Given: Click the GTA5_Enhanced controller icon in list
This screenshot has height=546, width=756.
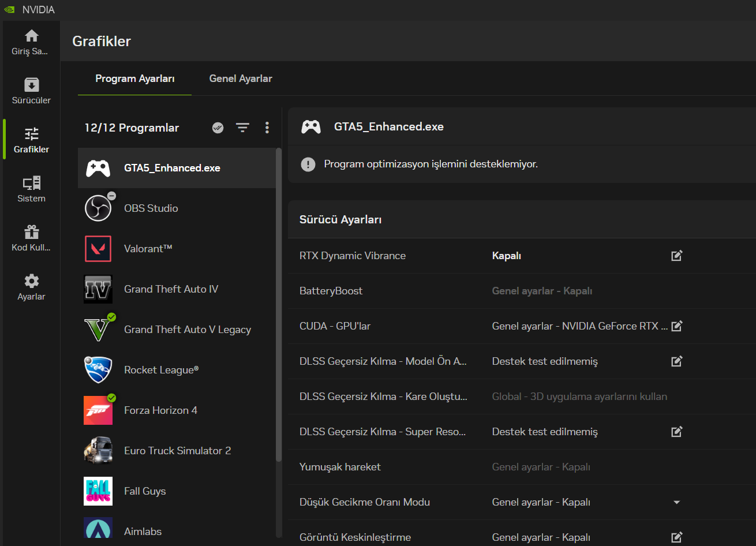Looking at the screenshot, I should [x=98, y=168].
